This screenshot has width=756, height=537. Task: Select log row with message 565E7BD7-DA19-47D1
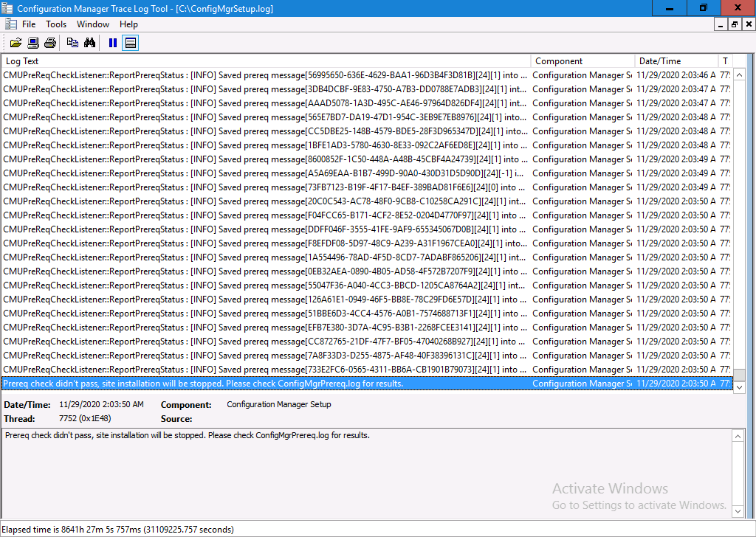tap(367, 117)
